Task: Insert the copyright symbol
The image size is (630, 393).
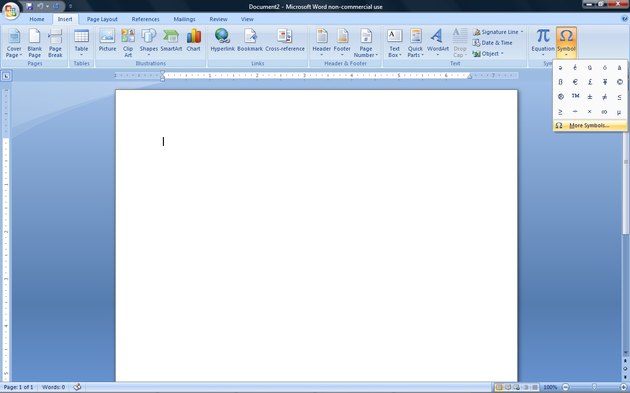Action: [619, 82]
